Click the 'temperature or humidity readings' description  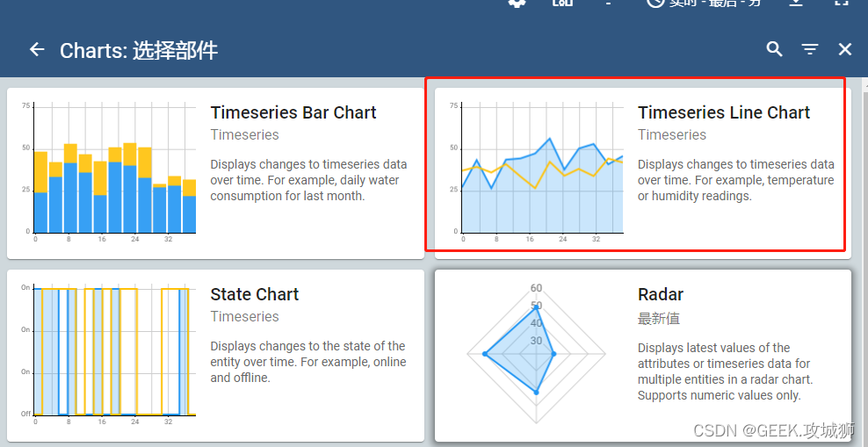tap(735, 180)
